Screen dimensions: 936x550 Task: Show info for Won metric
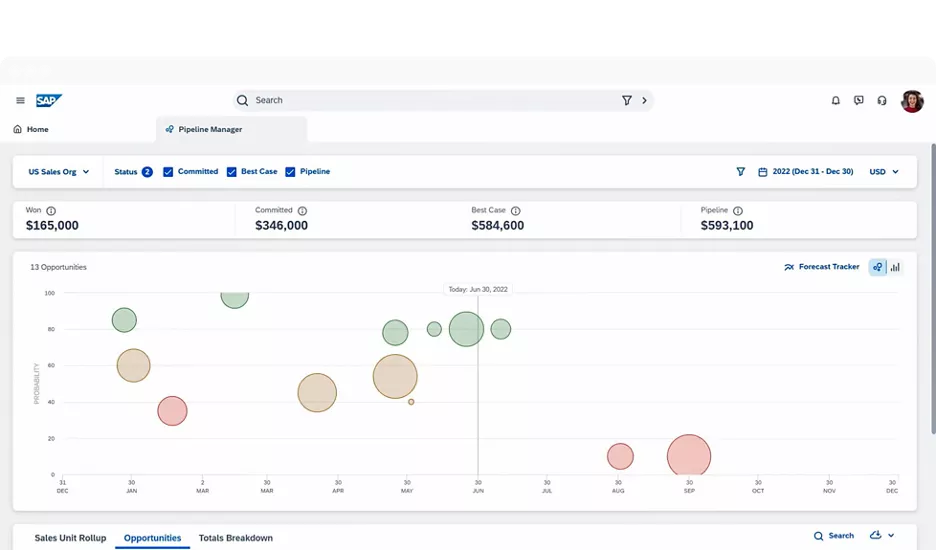(51, 211)
